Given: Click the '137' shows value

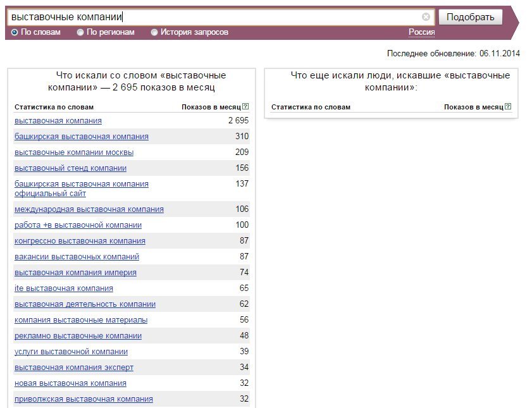Looking at the screenshot, I should [x=242, y=183].
